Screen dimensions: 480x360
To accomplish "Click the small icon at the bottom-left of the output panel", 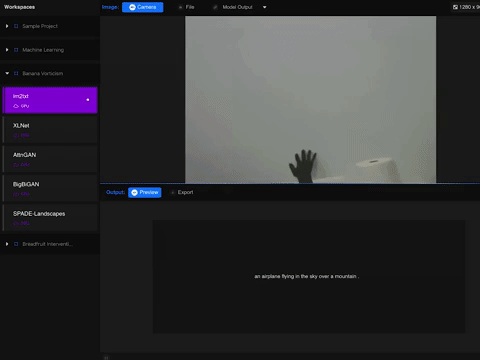I will (x=106, y=358).
